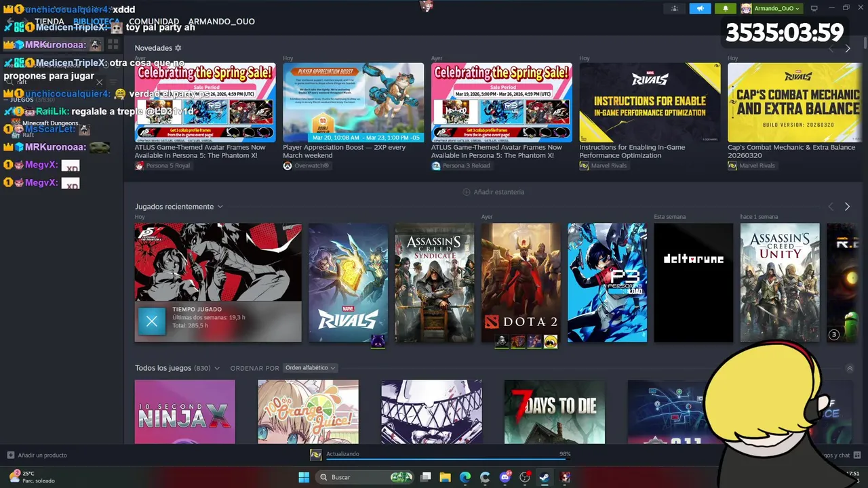Select 10 Second Ninja X cover
Screen dimensions: 868x488
(x=184, y=412)
